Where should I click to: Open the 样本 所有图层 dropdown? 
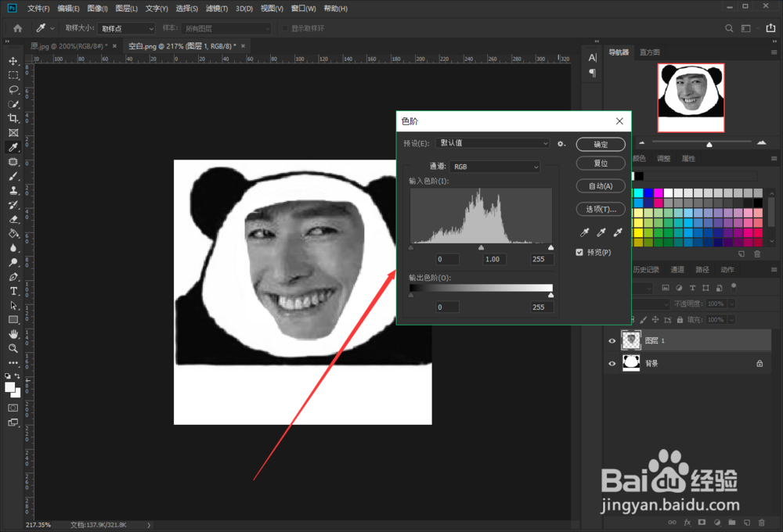(226, 28)
